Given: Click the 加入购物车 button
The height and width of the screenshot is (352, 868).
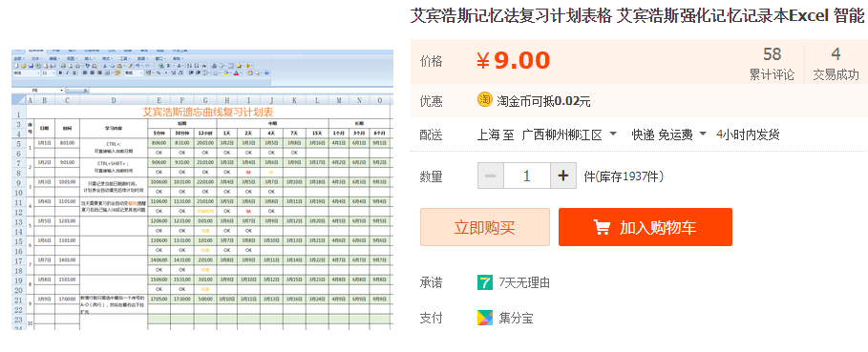Looking at the screenshot, I should tap(645, 227).
